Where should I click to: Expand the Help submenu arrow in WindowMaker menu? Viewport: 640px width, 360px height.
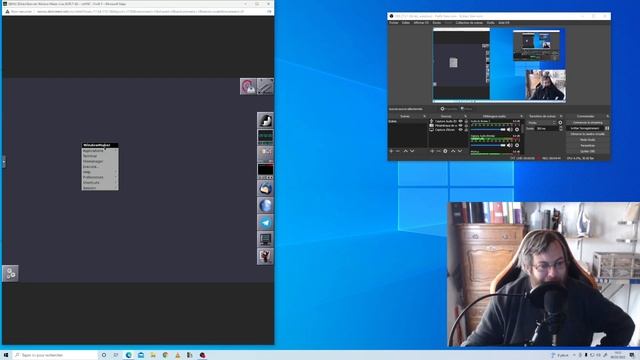pos(116,172)
